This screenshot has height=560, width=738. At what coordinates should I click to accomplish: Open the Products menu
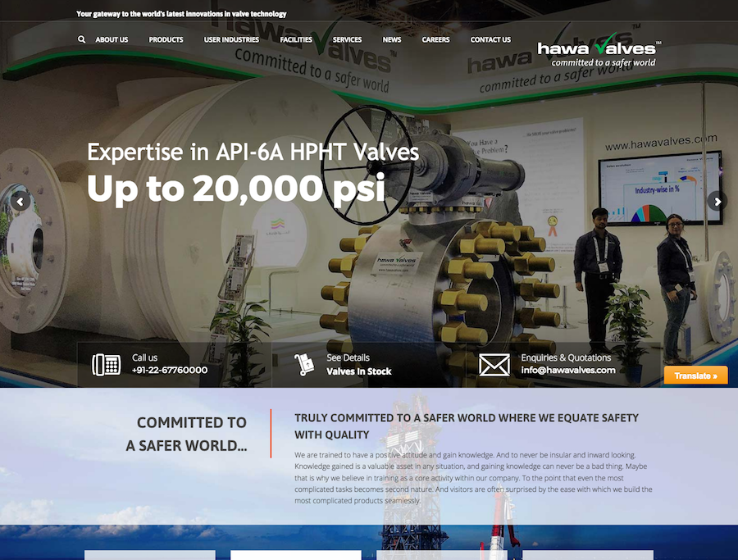click(166, 39)
